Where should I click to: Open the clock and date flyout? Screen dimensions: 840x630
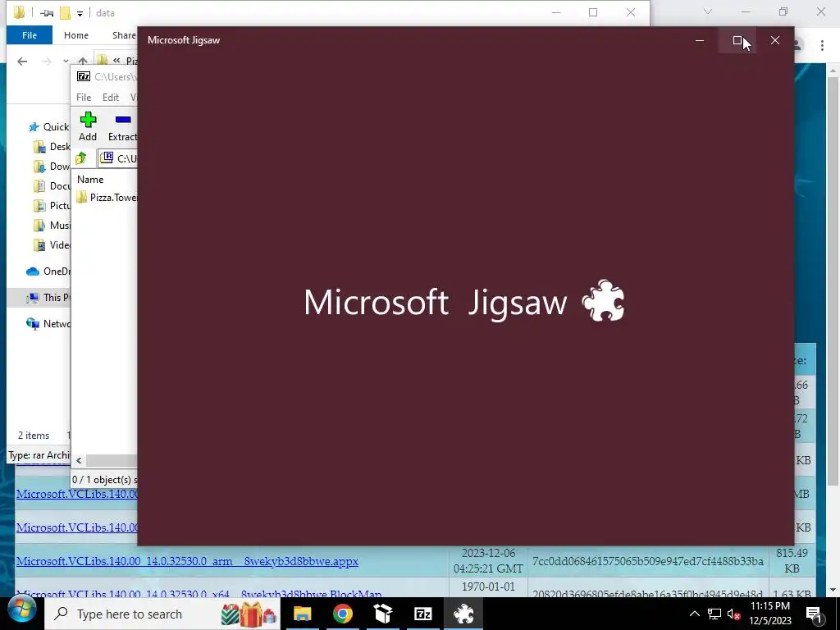(x=770, y=614)
